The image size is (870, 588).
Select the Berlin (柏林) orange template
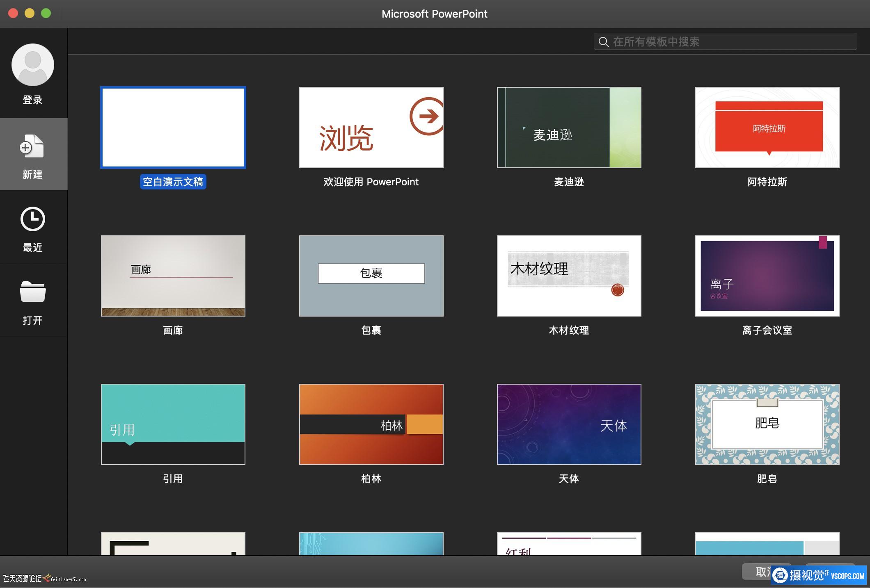point(371,424)
